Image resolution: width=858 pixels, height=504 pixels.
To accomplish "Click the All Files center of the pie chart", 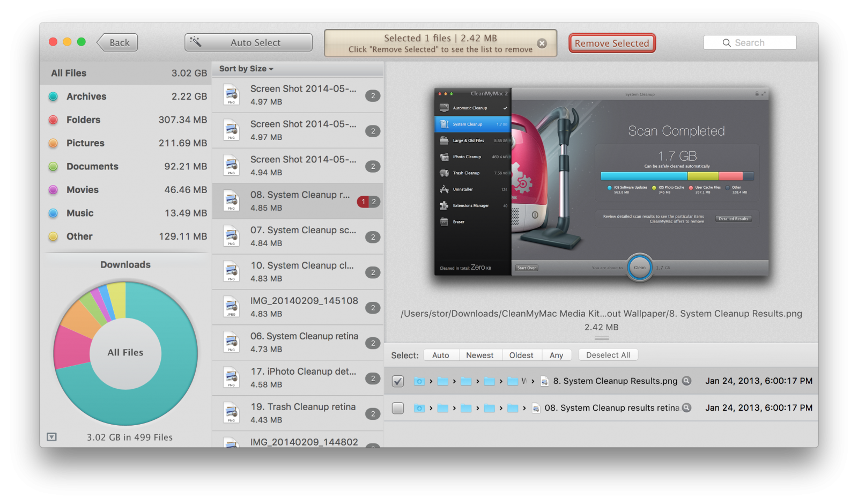I will [x=125, y=352].
